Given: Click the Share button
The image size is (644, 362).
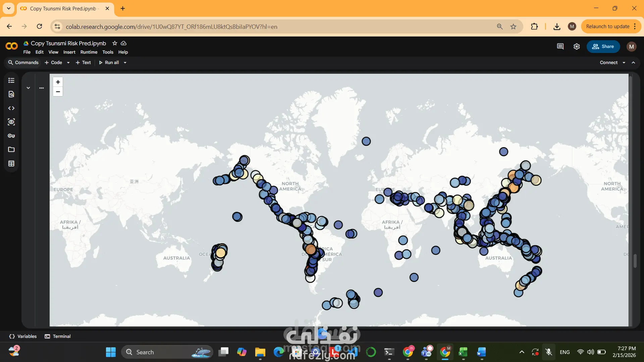Looking at the screenshot, I should point(603,47).
